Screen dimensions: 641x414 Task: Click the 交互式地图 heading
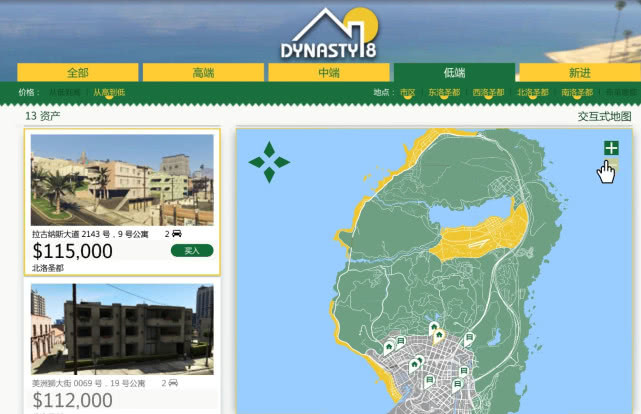click(604, 116)
